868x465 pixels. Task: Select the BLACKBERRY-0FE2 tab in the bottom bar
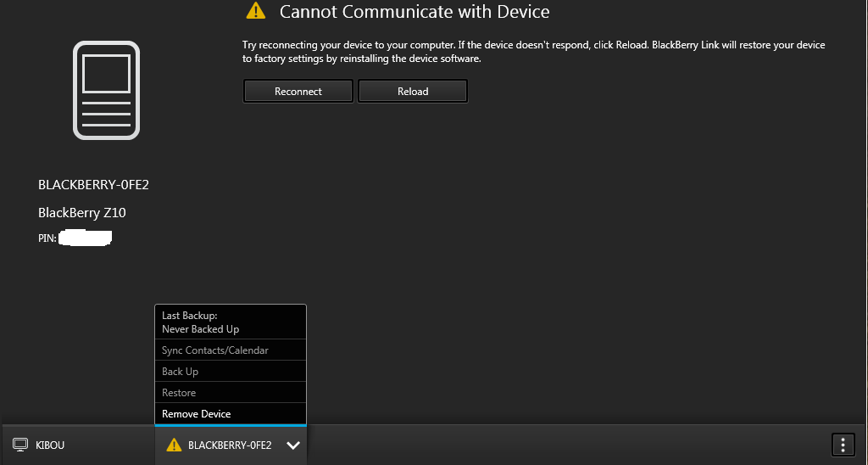[230, 445]
